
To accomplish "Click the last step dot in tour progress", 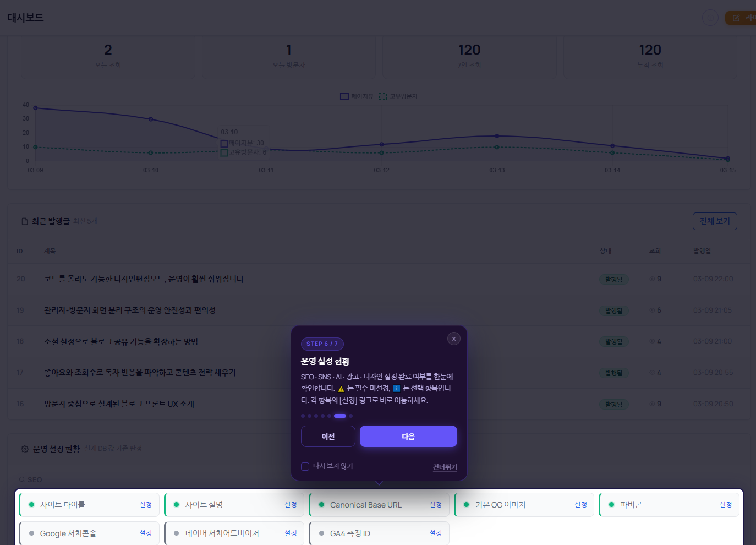I will pyautogui.click(x=350, y=416).
